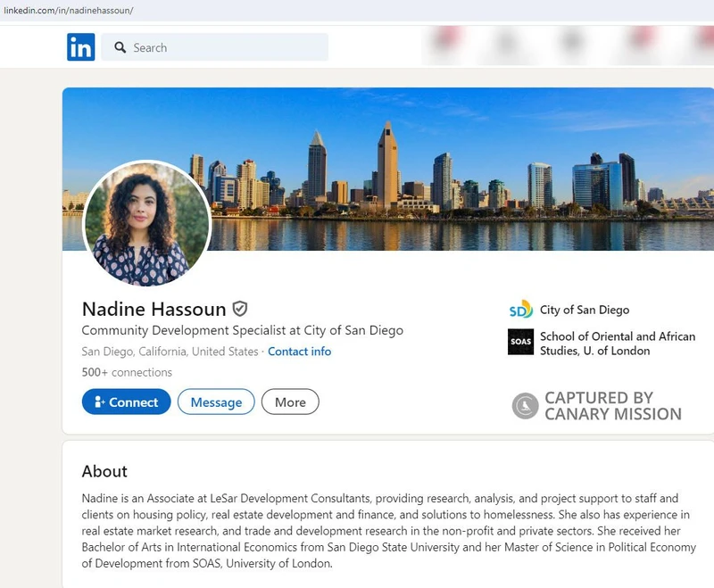The width and height of the screenshot is (714, 588).
Task: Click the 500+ connections text
Action: 127,372
